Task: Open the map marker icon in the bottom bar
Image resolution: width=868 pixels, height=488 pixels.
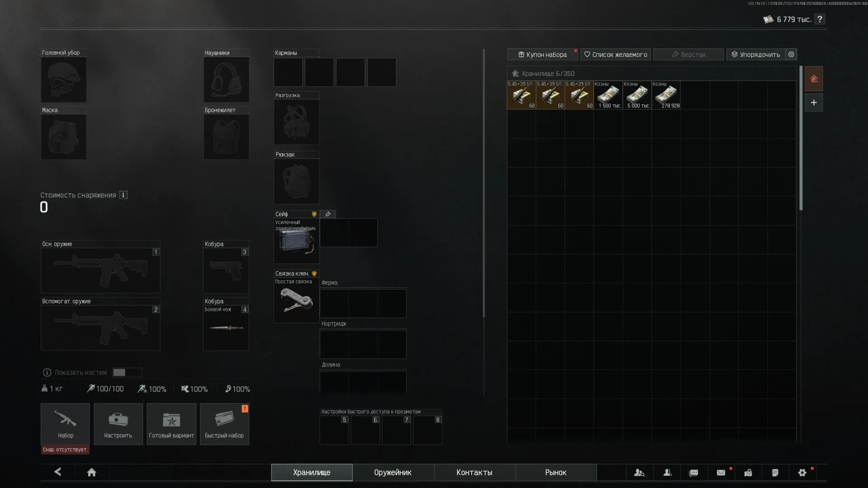Action: click(748, 473)
